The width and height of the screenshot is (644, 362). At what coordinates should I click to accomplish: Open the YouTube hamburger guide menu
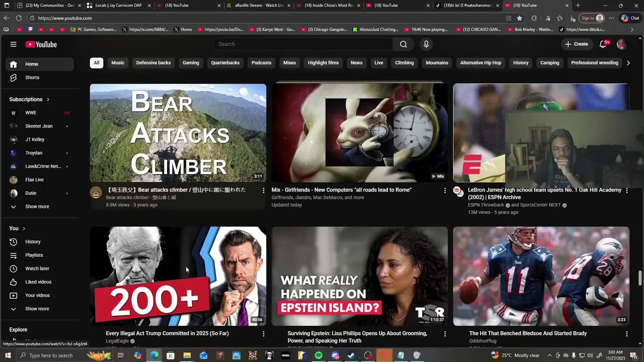pyautogui.click(x=13, y=44)
